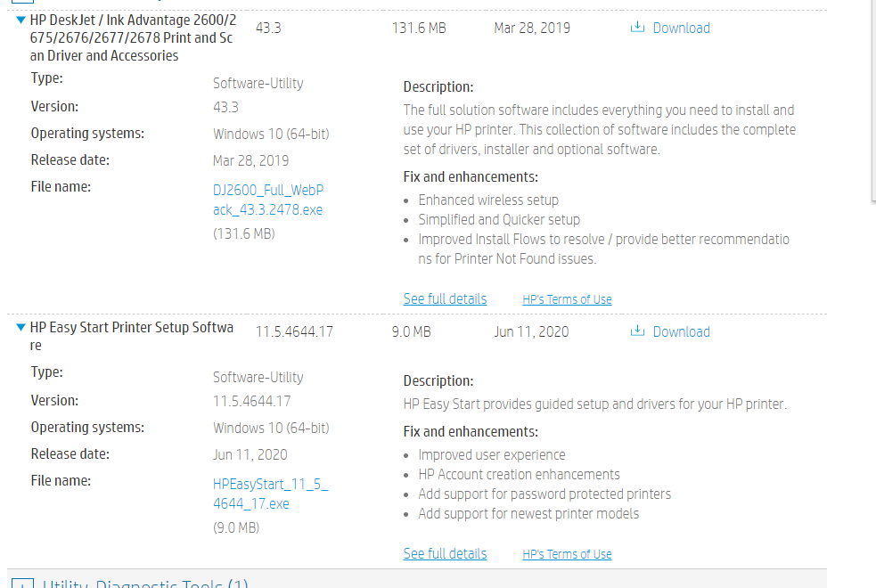The height and width of the screenshot is (588, 876).
Task: Open the HPEasyStart_11_5_4644_17.exe file link
Action: click(270, 494)
